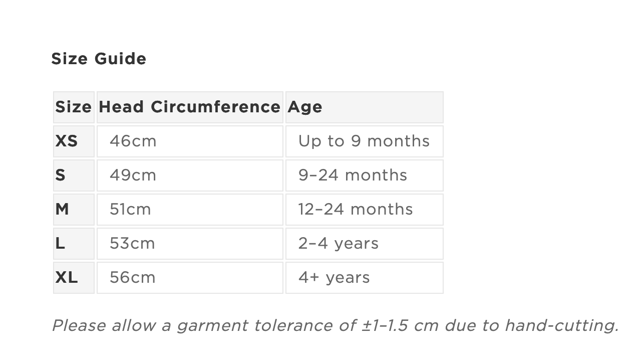Click the Size Guide heading

point(99,59)
